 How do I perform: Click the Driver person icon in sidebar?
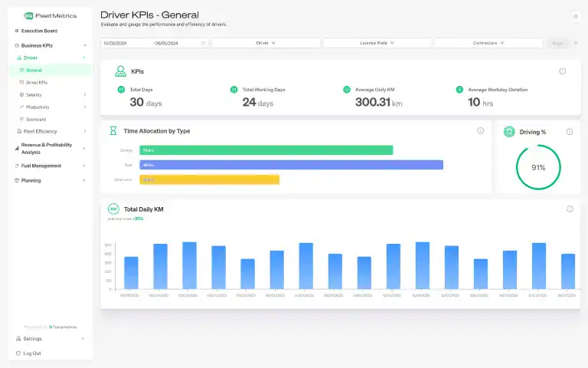[x=19, y=58]
